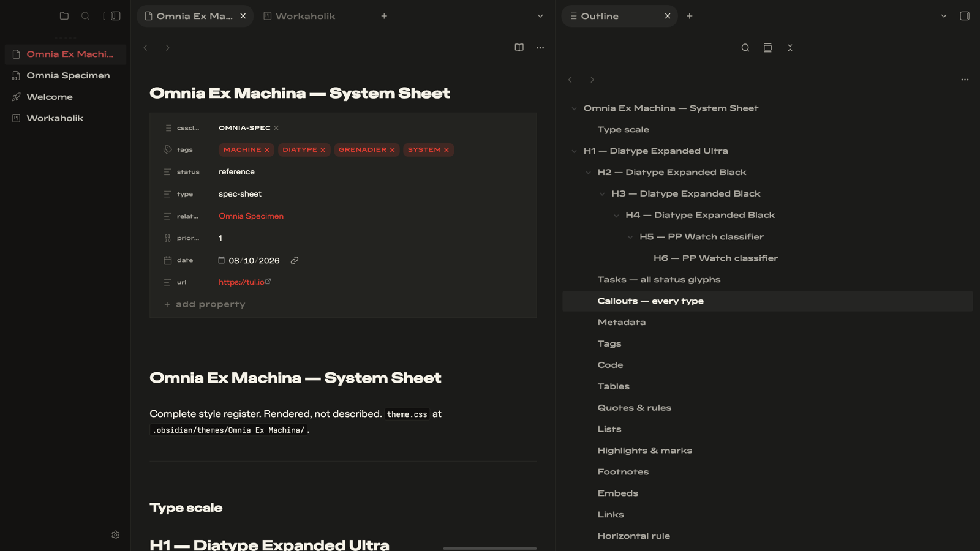Toggle the right sidebar collapse icon
980x551 pixels.
click(965, 16)
